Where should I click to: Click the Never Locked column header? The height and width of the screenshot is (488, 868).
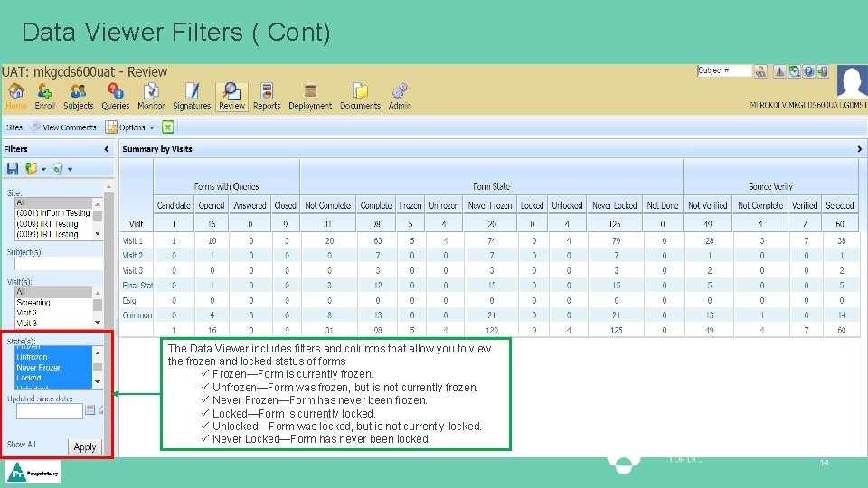pos(615,205)
